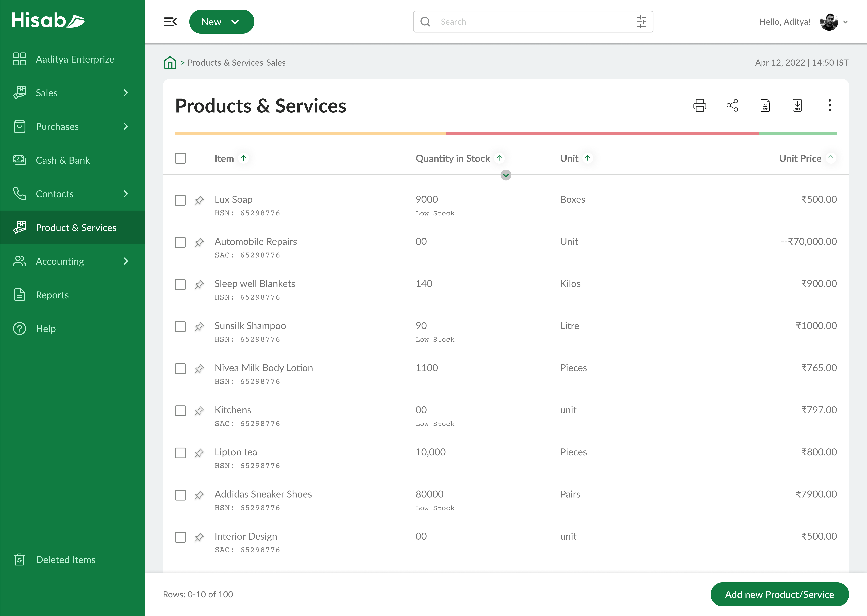The height and width of the screenshot is (616, 867).
Task: Print the Products & Services list
Action: [700, 105]
